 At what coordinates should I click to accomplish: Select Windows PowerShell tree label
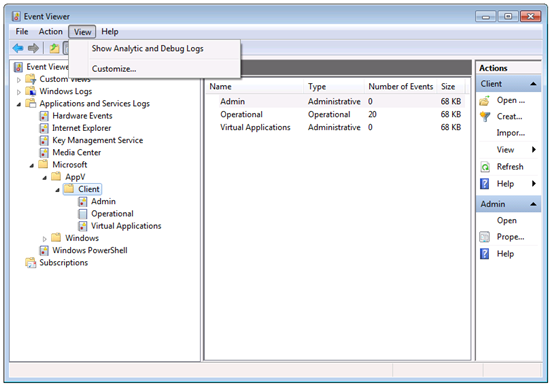point(90,250)
